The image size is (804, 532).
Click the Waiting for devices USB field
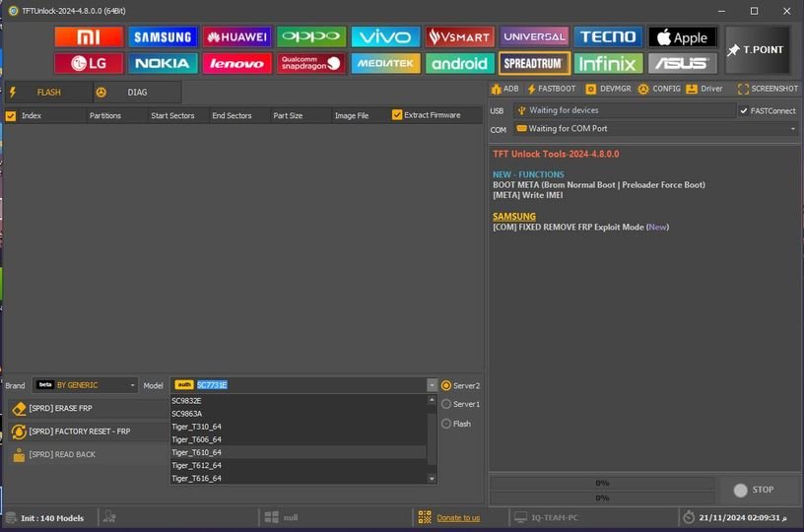[625, 110]
